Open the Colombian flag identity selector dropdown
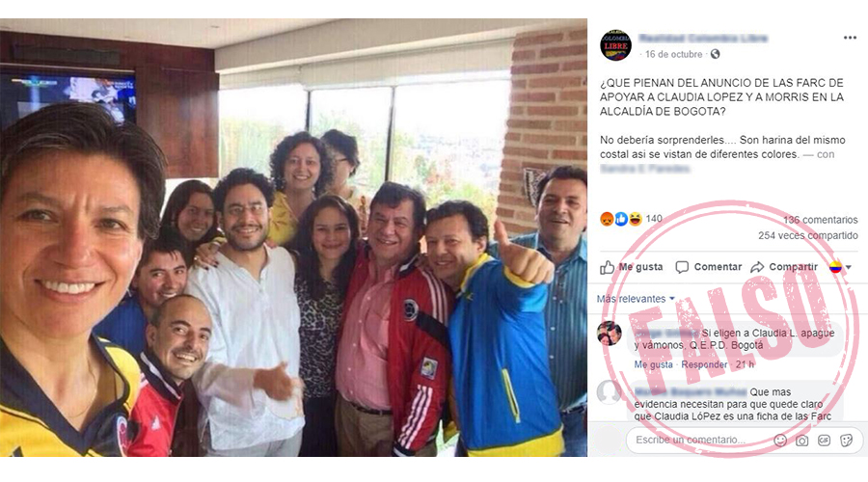 [840, 268]
